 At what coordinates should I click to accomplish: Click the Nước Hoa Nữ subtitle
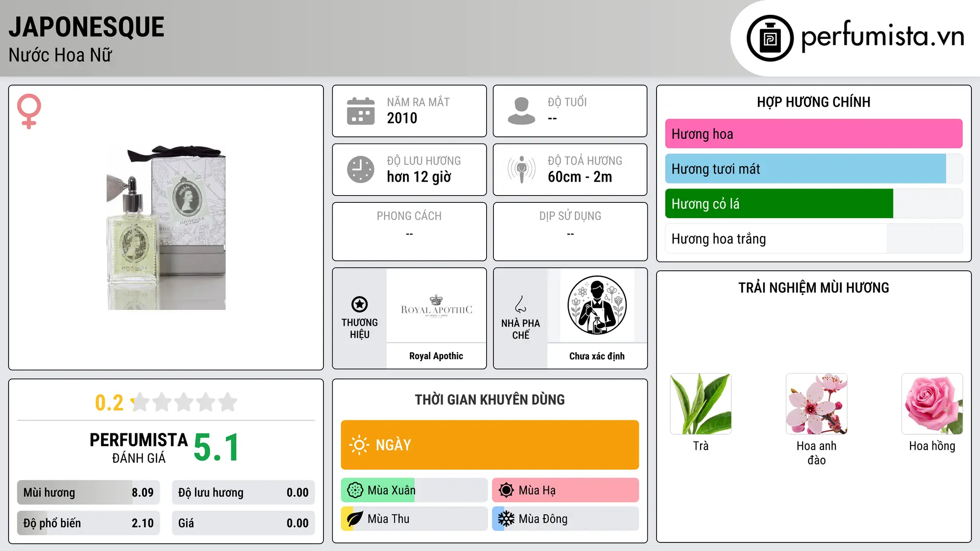(x=60, y=55)
